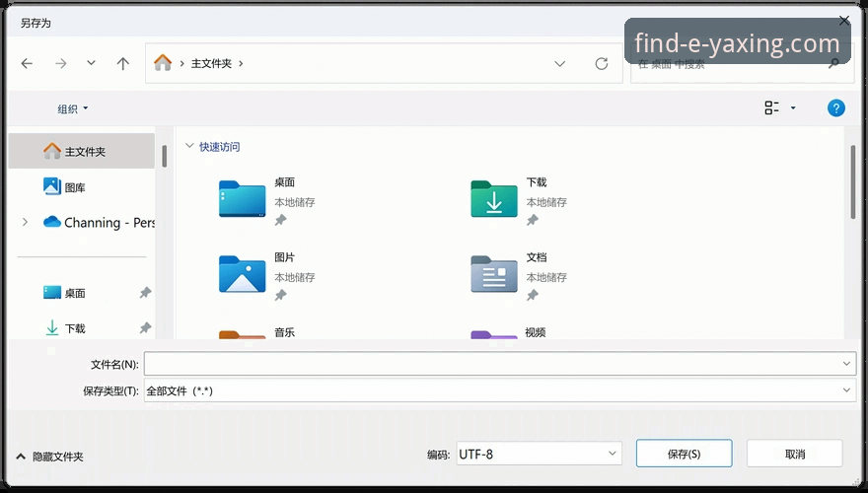Select the 图片 folder icon in quick access
Image resolution: width=868 pixels, height=493 pixels.
[242, 273]
